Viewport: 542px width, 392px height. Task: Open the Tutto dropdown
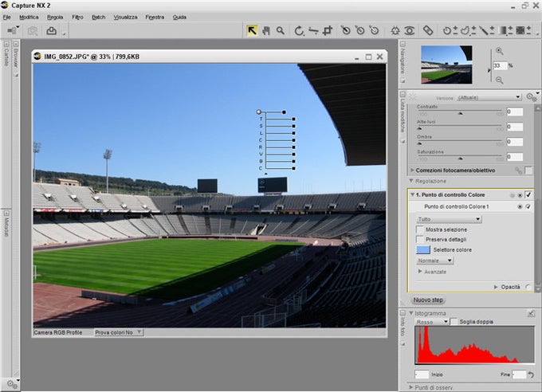tap(449, 219)
